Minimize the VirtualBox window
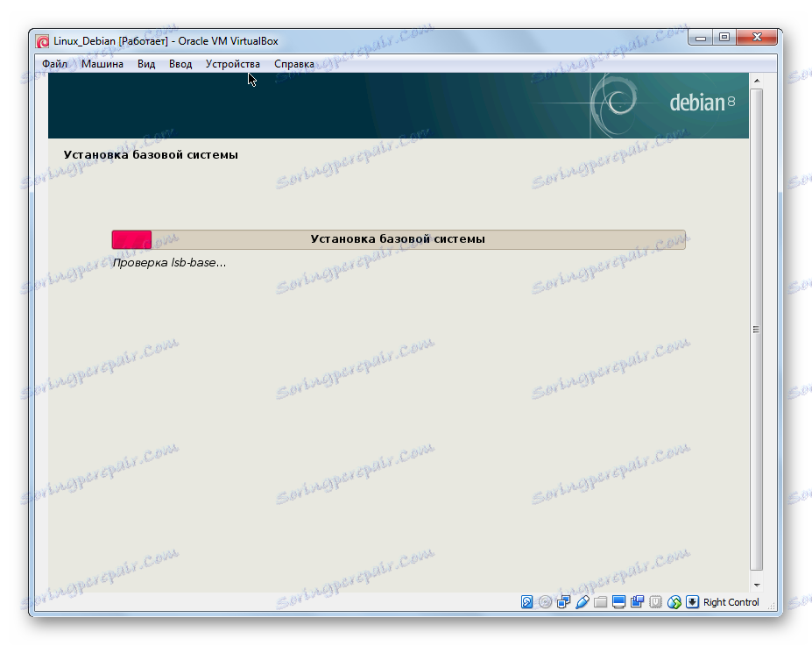 coord(700,38)
